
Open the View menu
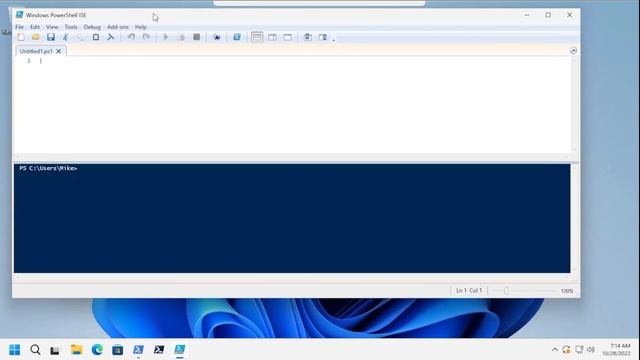(x=52, y=27)
